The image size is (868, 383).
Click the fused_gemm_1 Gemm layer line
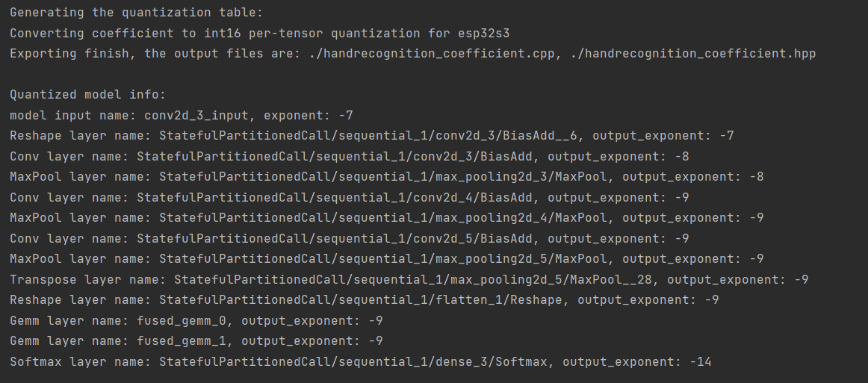point(196,341)
